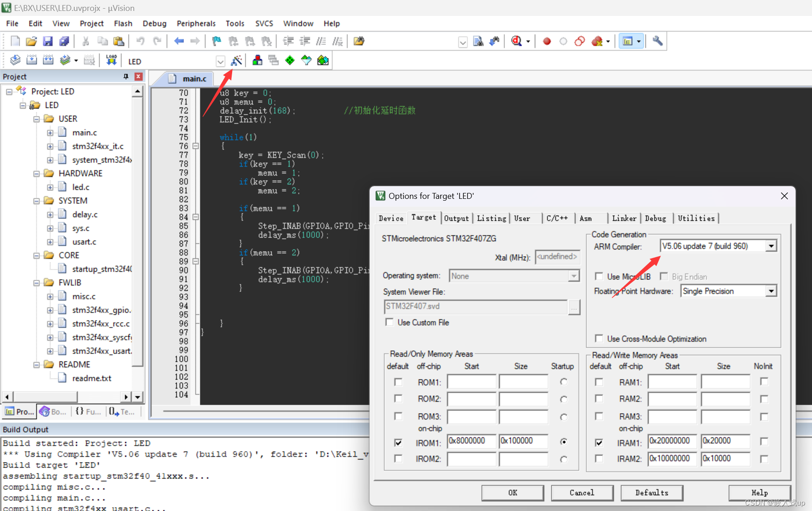Enable the Use MicroLIB checkbox
Image resolution: width=812 pixels, height=511 pixels.
[x=599, y=276]
